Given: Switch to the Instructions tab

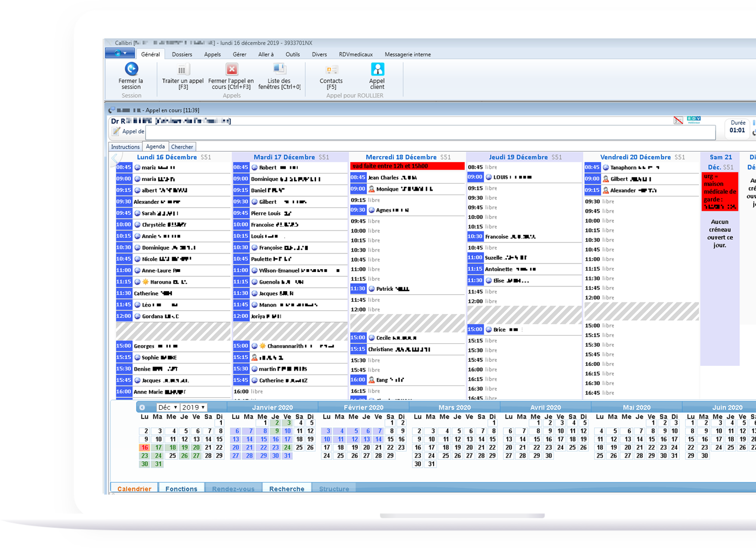Looking at the screenshot, I should 125,147.
